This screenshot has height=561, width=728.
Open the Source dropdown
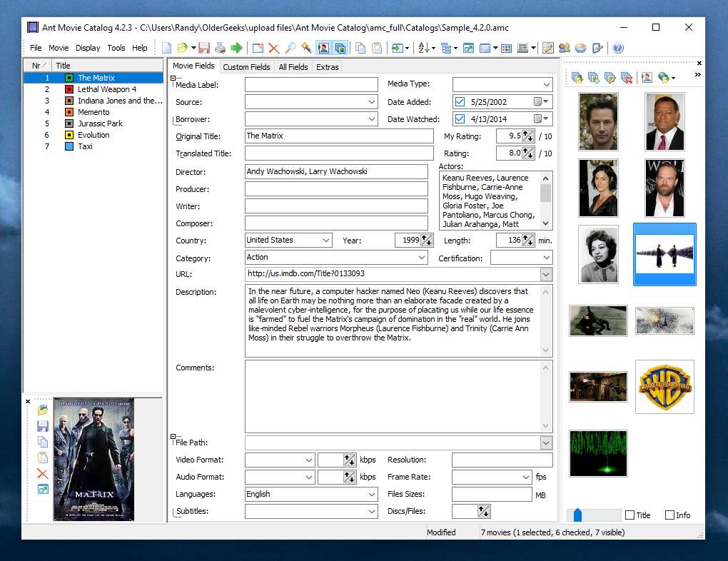372,101
